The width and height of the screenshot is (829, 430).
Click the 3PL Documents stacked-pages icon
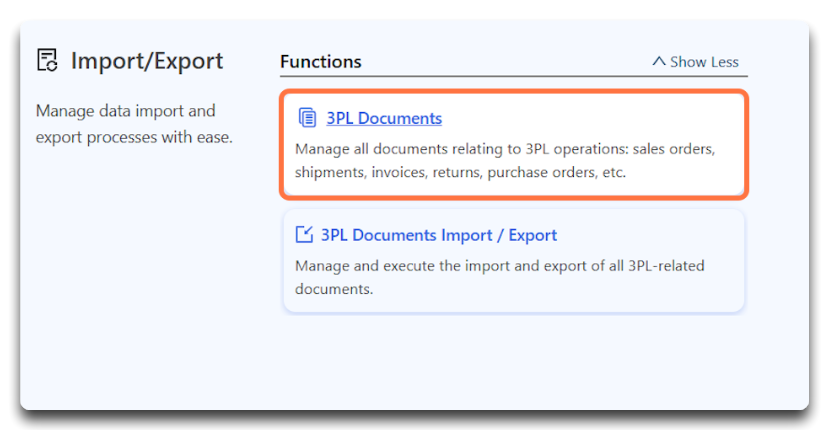pos(307,118)
